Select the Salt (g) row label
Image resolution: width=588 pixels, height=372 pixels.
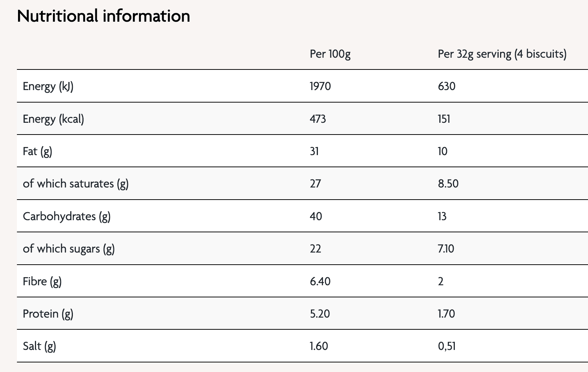click(39, 346)
